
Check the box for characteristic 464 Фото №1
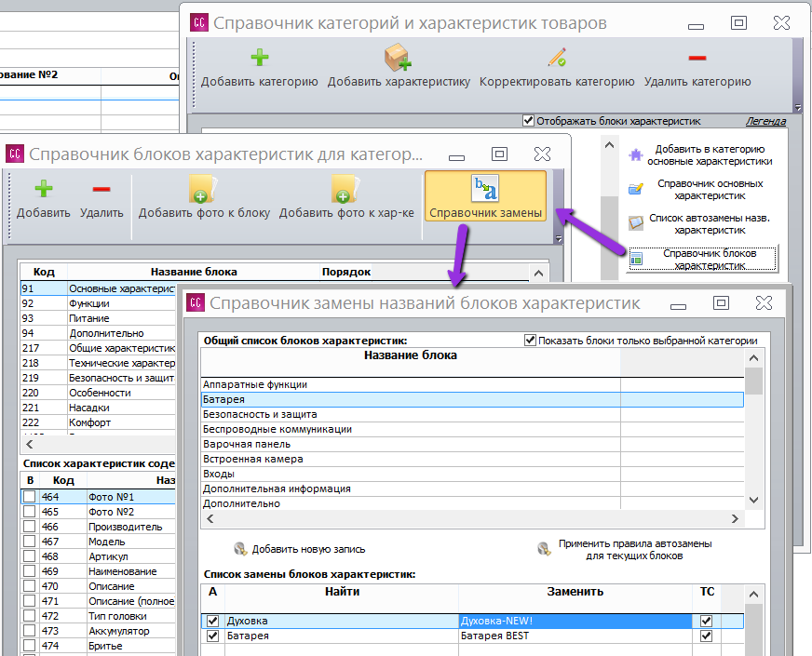tap(30, 497)
